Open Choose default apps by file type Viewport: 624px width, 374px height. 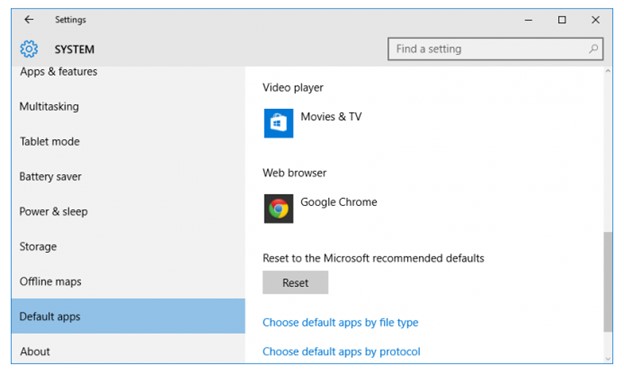340,322
